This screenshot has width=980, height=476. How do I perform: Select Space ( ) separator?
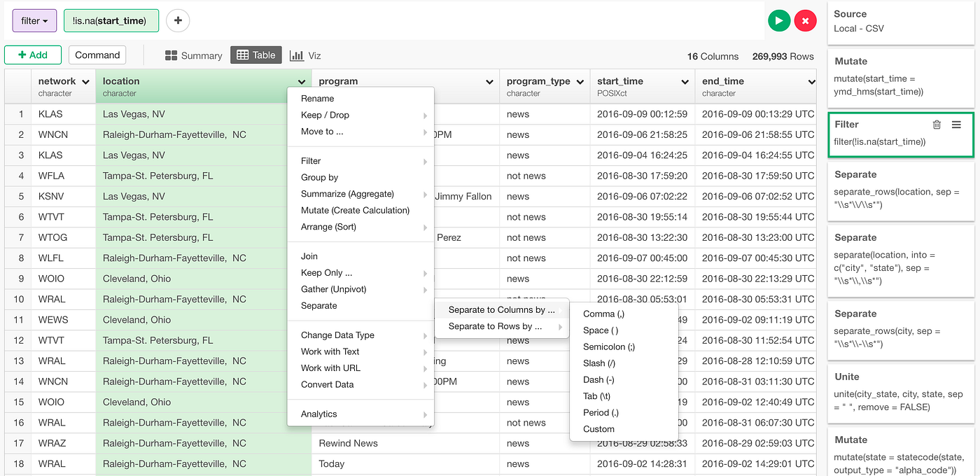[624, 330]
